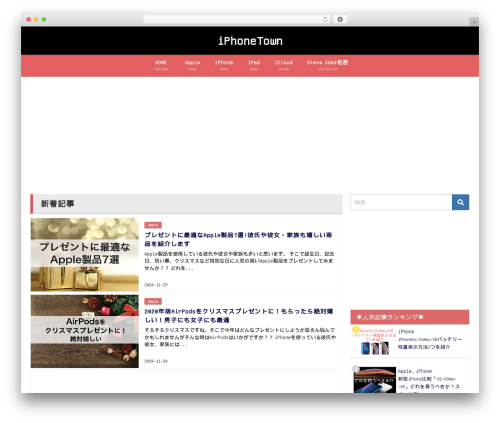Click the 2020-11-29 article date
Image resolution: width=500 pixels, height=423 pixels.
tap(156, 285)
